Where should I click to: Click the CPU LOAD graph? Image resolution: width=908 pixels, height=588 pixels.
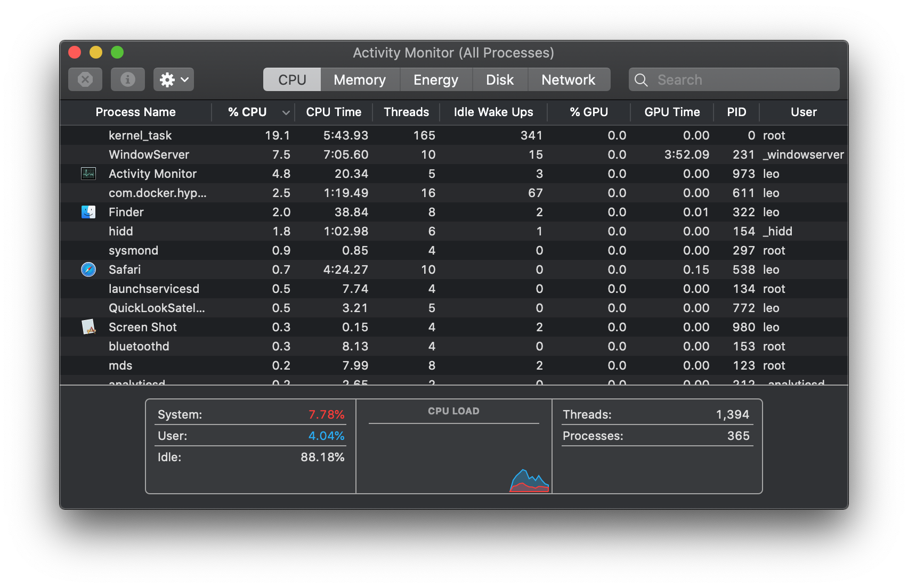coord(454,458)
